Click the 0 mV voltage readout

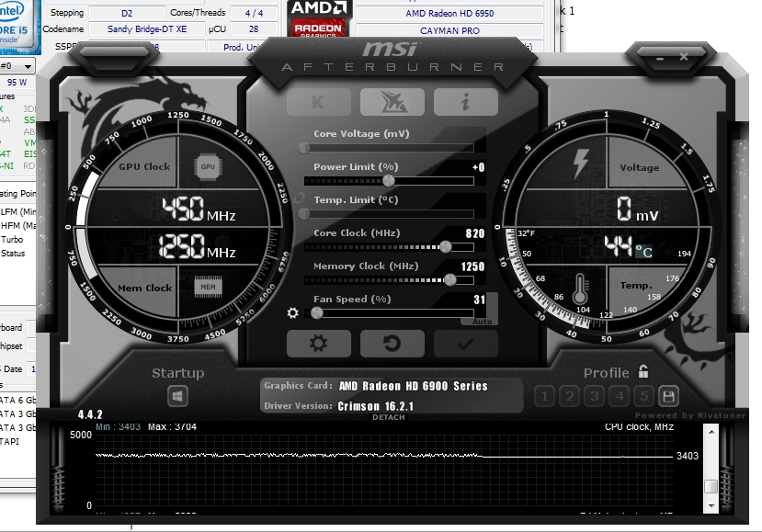click(638, 209)
